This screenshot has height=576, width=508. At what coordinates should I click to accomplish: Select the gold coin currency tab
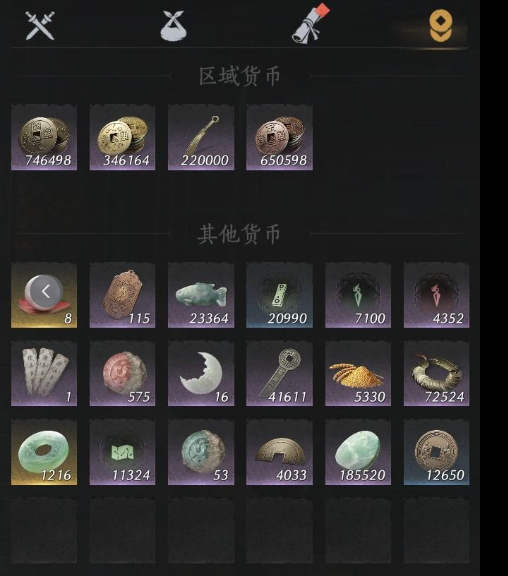(441, 25)
